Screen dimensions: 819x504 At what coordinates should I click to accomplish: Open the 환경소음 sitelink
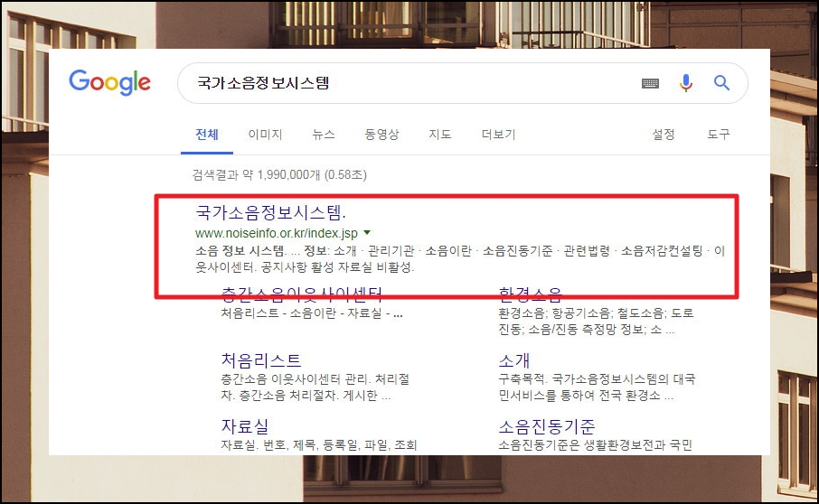click(530, 294)
